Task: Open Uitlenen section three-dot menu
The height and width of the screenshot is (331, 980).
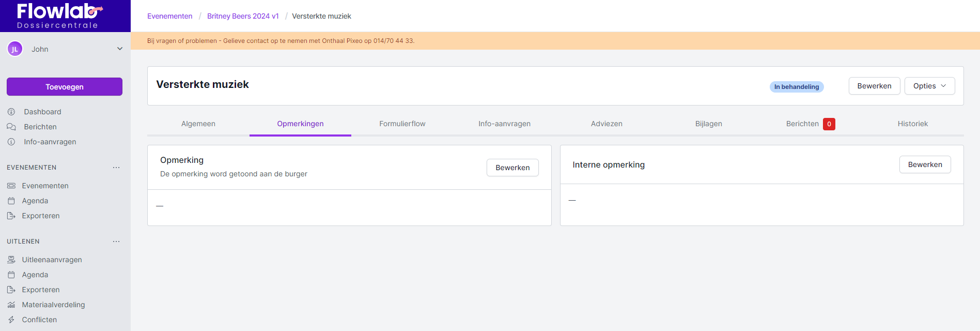Action: (116, 242)
